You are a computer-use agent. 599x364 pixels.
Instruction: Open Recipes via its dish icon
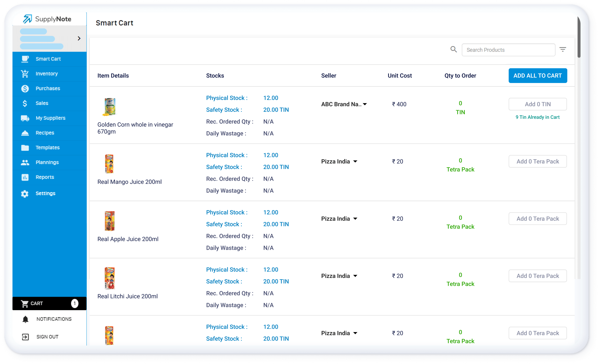point(25,133)
